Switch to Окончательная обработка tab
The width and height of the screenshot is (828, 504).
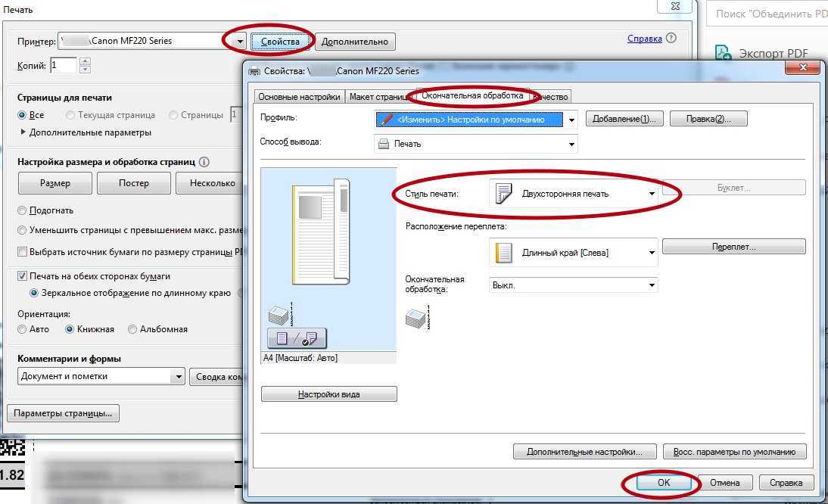[x=472, y=95]
